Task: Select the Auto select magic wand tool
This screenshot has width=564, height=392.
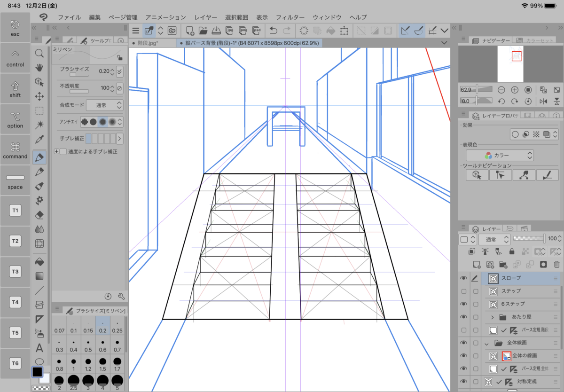Action: pyautogui.click(x=39, y=125)
